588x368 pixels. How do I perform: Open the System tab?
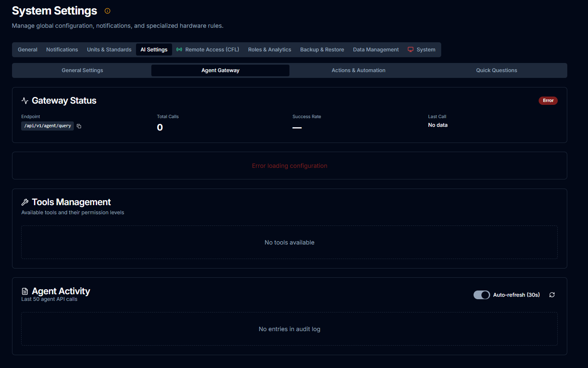421,49
